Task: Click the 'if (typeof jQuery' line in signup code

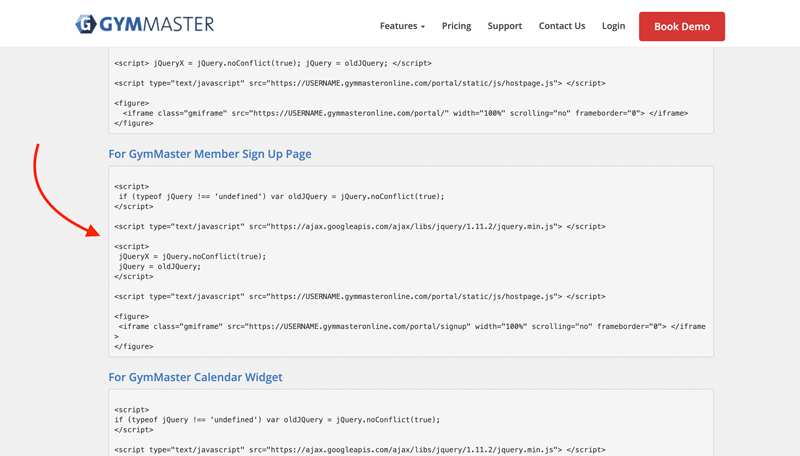Action: click(x=281, y=197)
